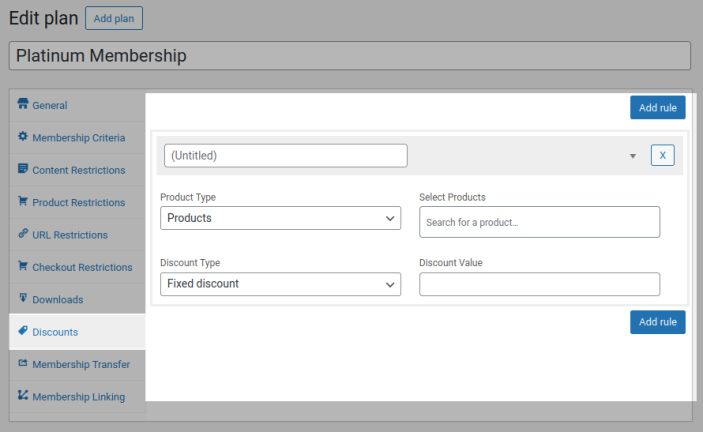Focus the Discount Value input field
Image resolution: width=703 pixels, height=432 pixels.
point(539,284)
